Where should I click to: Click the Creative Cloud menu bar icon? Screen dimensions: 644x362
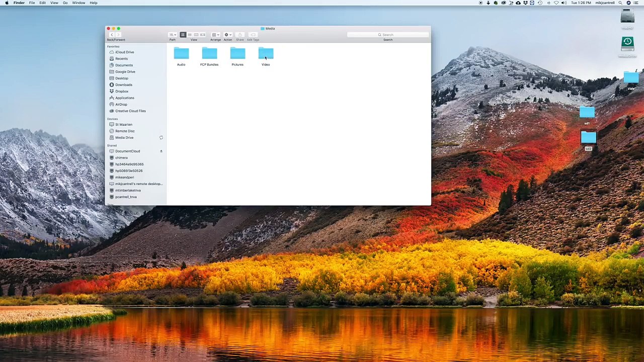tap(504, 3)
